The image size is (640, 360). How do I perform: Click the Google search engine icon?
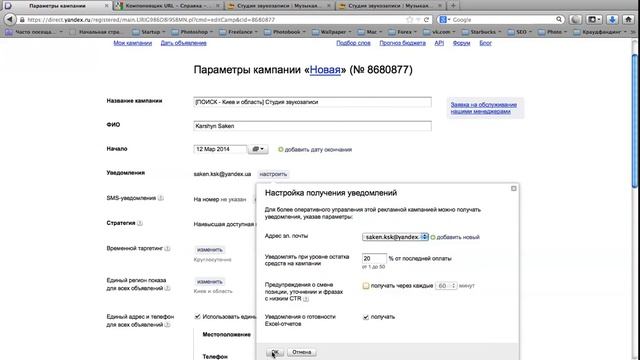[443, 20]
